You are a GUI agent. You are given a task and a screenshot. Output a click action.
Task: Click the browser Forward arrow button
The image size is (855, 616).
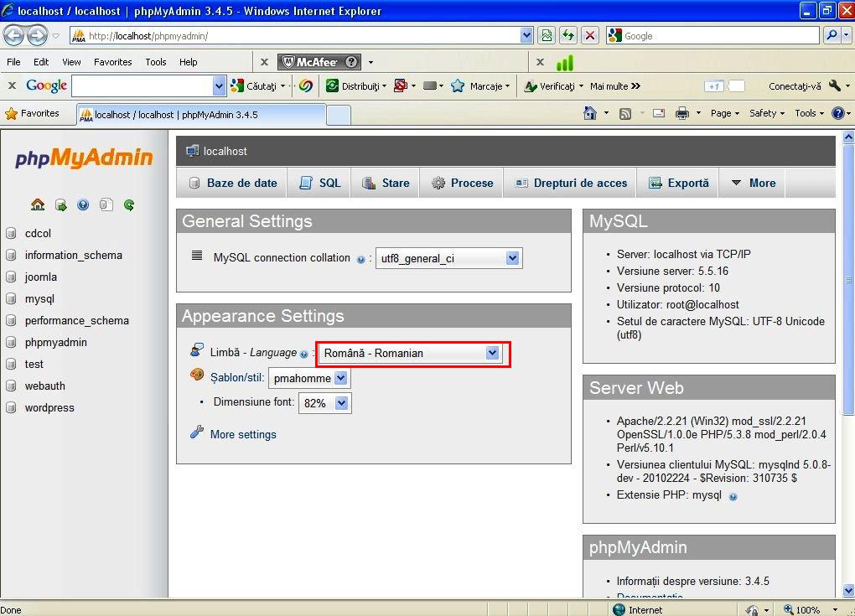click(x=37, y=36)
